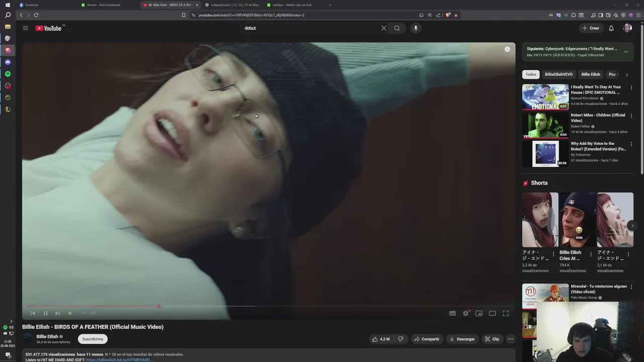The width and height of the screenshot is (644, 362).
Task: Open the Crear upload menu
Action: point(591,28)
